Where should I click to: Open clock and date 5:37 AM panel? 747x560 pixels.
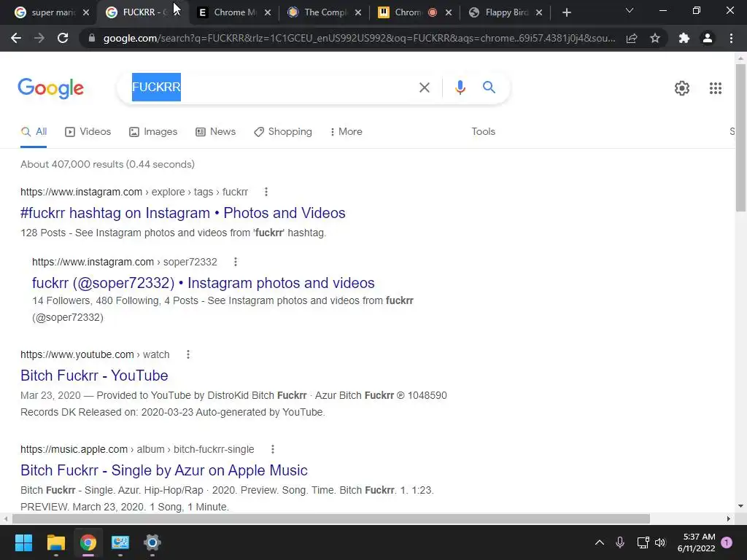pyautogui.click(x=696, y=542)
